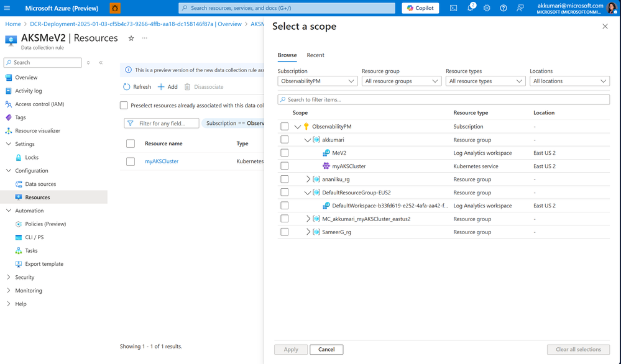Check the akkumari resource group checkbox
Screen dimensions: 621x364
284,140
